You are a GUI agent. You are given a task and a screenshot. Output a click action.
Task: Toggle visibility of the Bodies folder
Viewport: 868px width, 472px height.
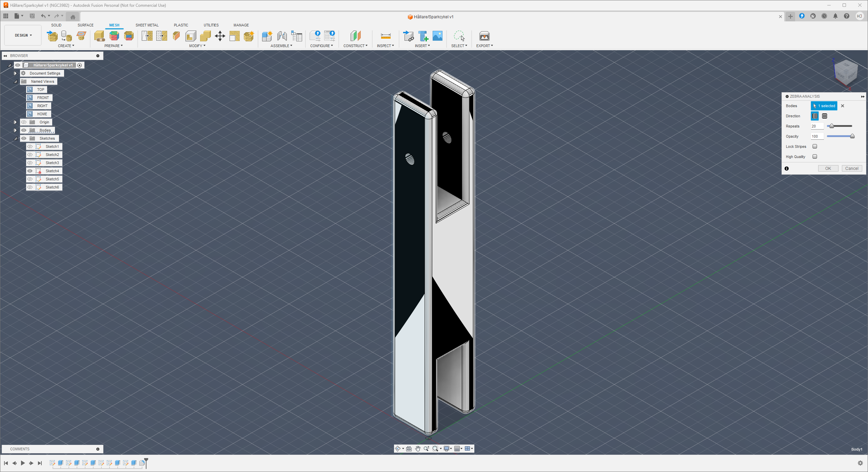pos(24,130)
